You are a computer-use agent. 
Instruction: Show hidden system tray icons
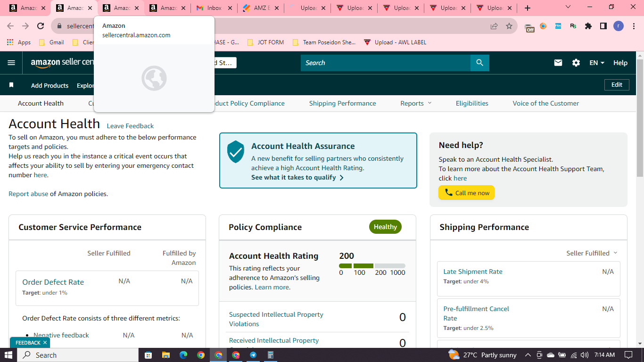528,355
